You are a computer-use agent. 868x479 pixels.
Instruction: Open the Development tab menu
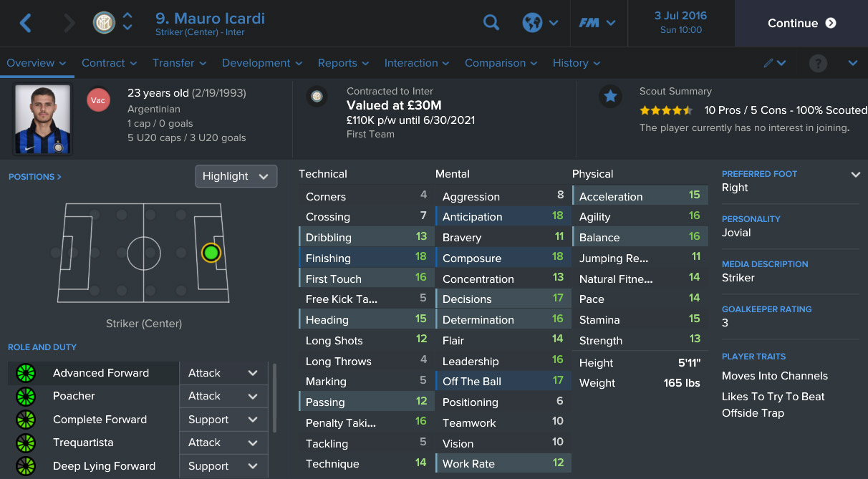pos(261,63)
